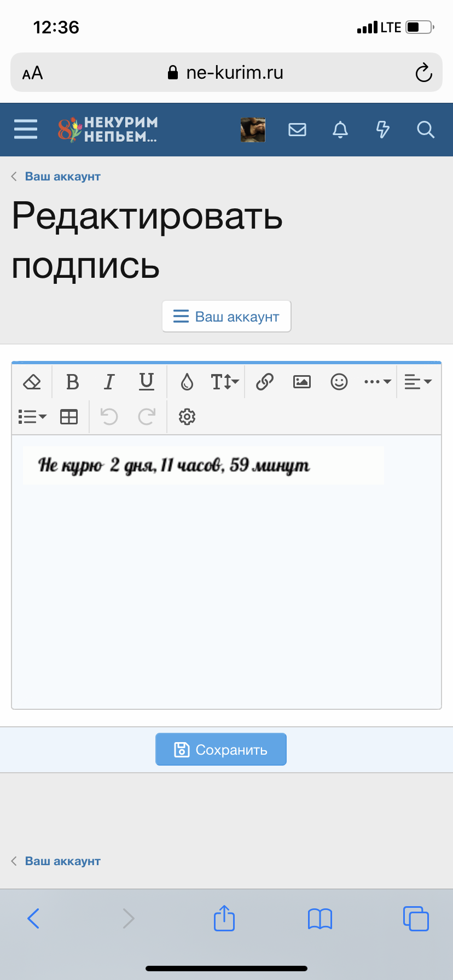Screen dimensions: 453x980
Task: Open the text color droplet picker
Action: point(187,382)
